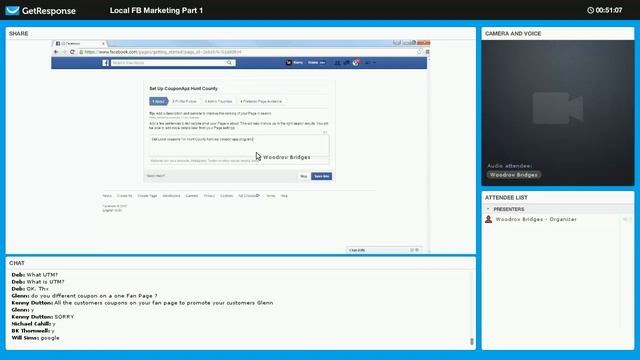
Task: Select step 2 Profile Picture tab
Action: [x=184, y=101]
